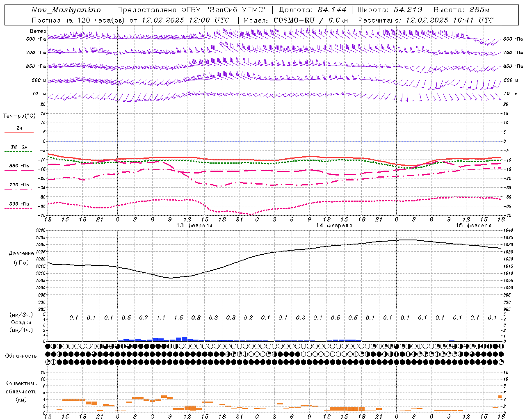Viewport: 525px width, 420px height.
Task: Click the 'Облачность' cloud cover label
Action: (21, 356)
